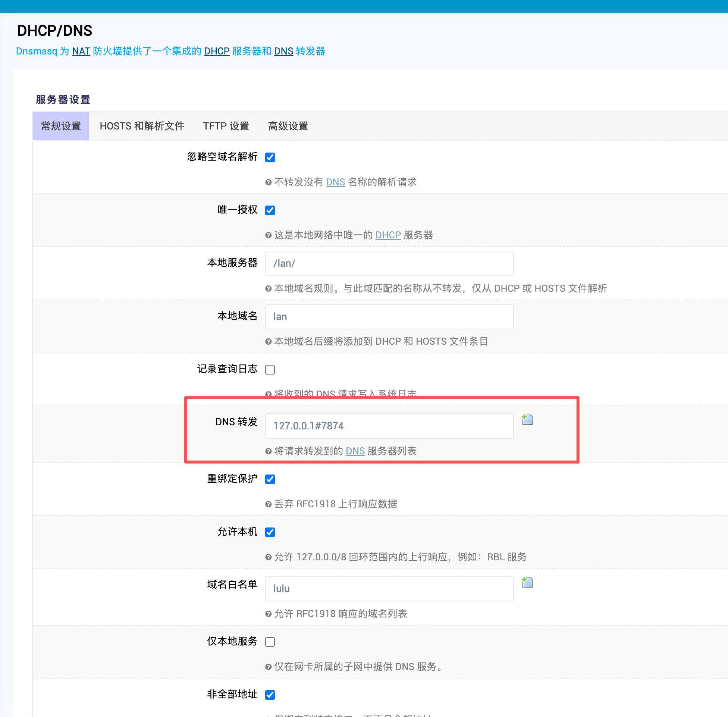
Task: Open the TFTP 设置 tab
Action: [226, 126]
